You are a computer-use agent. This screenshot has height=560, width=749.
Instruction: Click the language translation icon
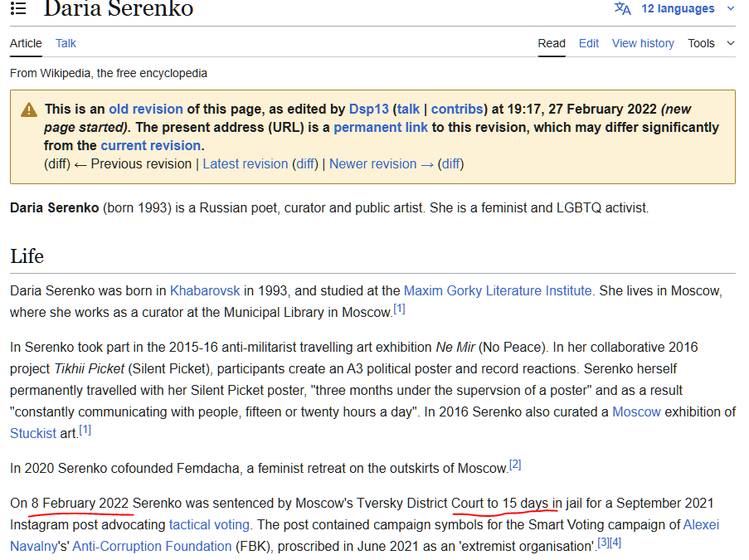pyautogui.click(x=622, y=8)
